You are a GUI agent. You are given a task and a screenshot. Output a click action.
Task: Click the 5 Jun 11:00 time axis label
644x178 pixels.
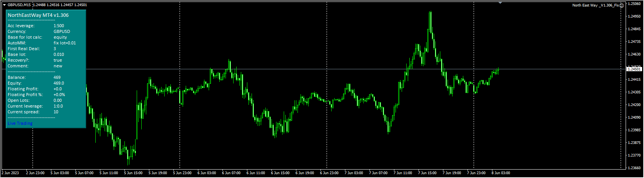click(x=109, y=173)
